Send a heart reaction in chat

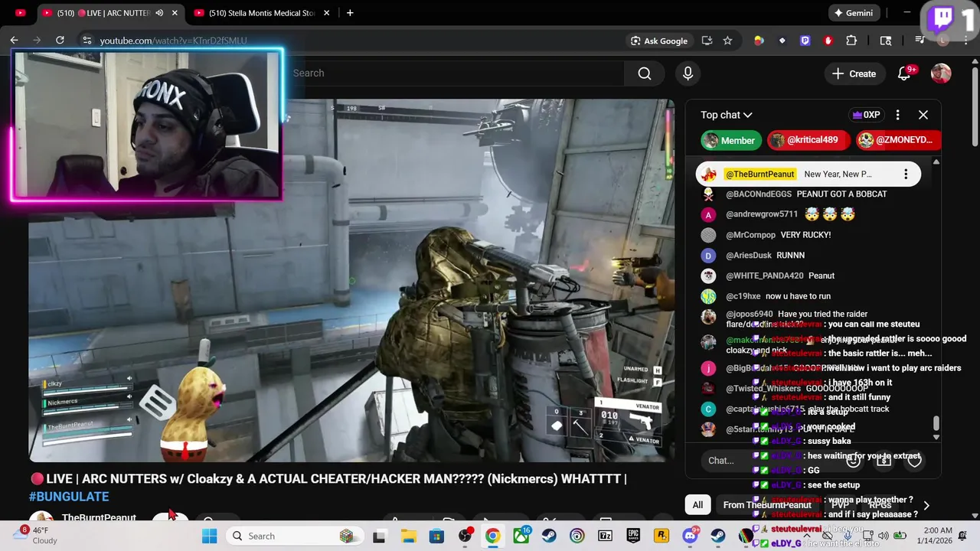click(914, 459)
